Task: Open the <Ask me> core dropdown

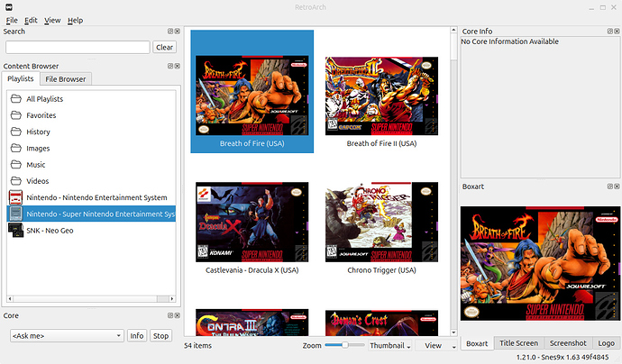Action: pos(67,336)
